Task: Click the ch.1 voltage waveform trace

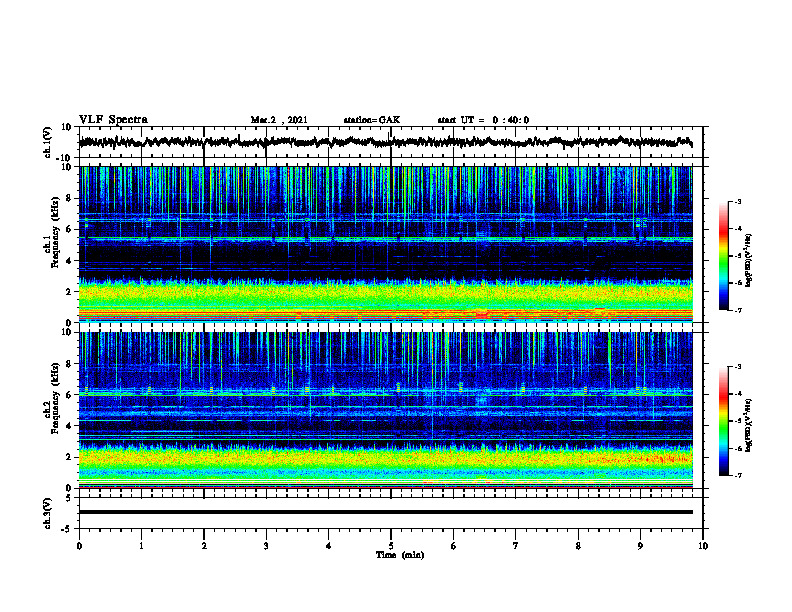Action: click(x=385, y=142)
